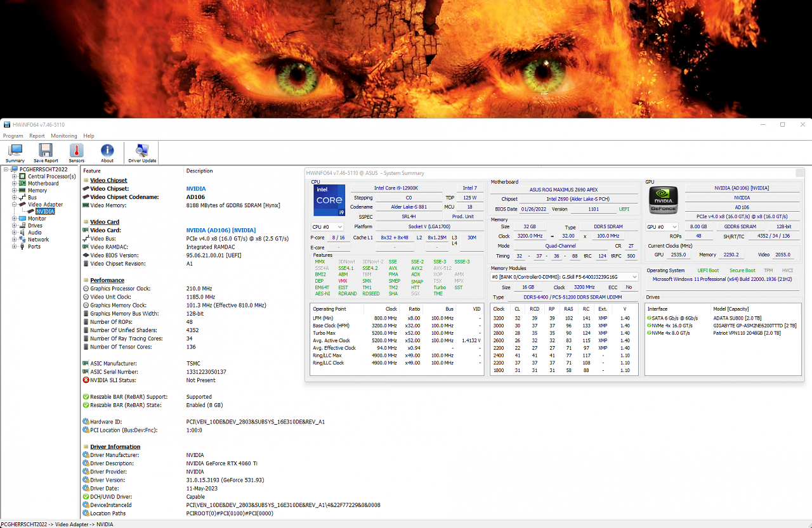Click the NVIDIA SLI Status red icon
Viewport: 812px width, 528px height.
(86, 380)
